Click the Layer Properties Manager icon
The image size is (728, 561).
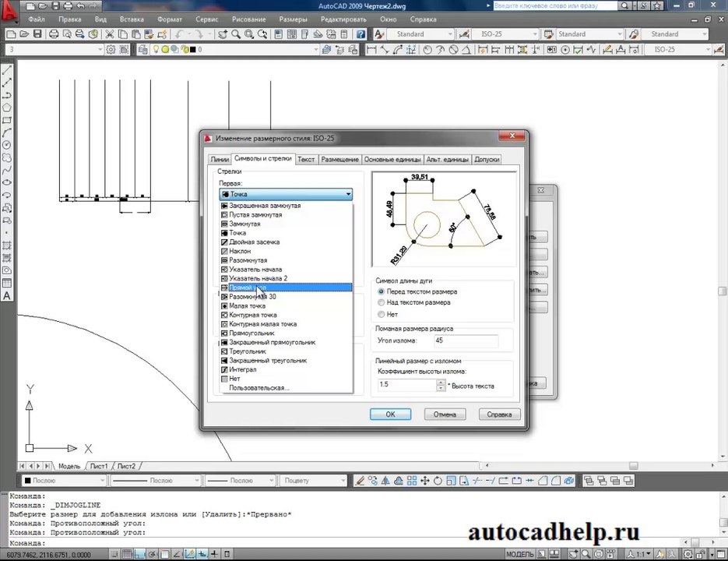[142, 49]
